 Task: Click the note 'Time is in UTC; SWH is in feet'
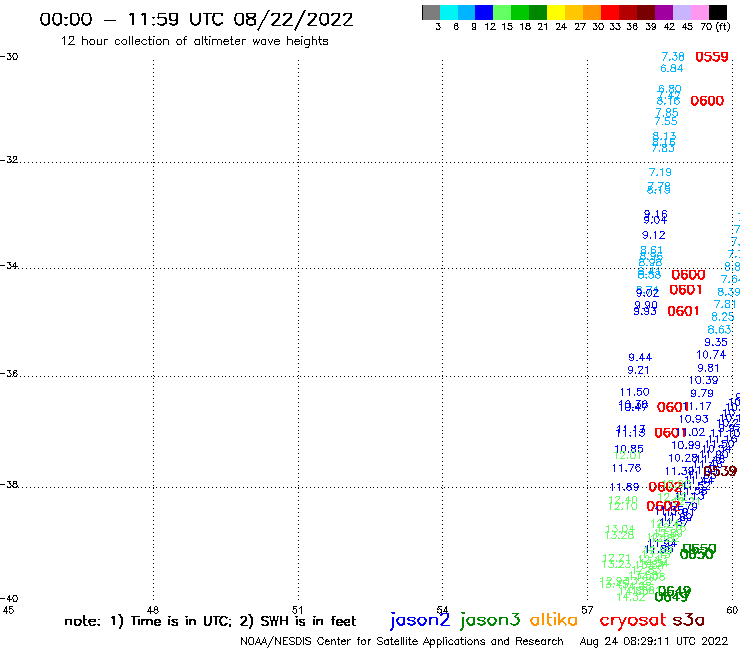coord(210,621)
